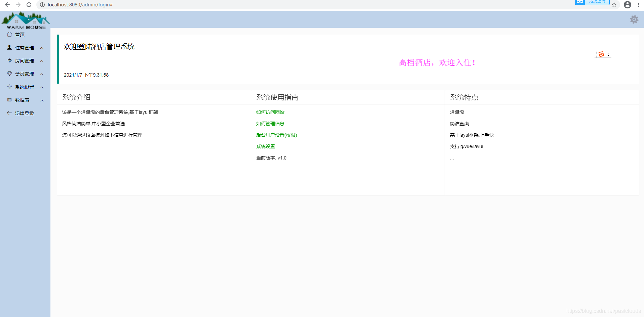Reload the page with refresh icon

tap(29, 5)
